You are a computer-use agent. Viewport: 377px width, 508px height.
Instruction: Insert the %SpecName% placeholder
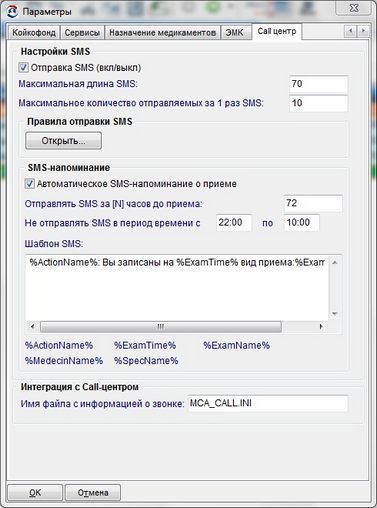coord(146,361)
